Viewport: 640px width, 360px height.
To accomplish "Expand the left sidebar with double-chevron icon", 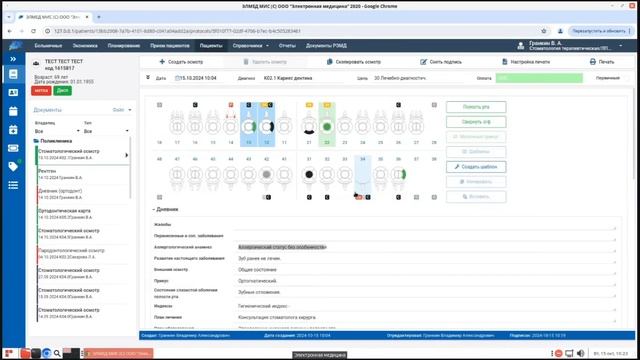I will pos(13,59).
